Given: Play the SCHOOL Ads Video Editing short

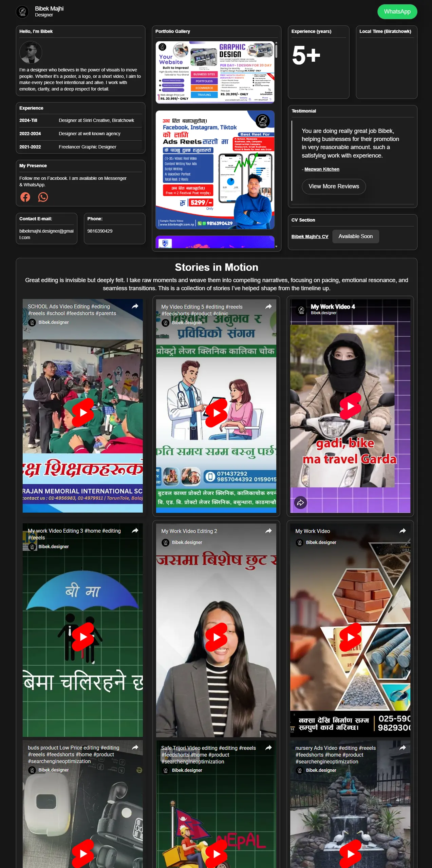Looking at the screenshot, I should click(83, 412).
